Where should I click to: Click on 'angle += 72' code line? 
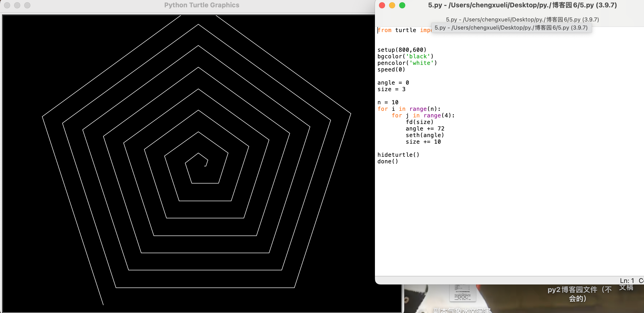pos(425,129)
